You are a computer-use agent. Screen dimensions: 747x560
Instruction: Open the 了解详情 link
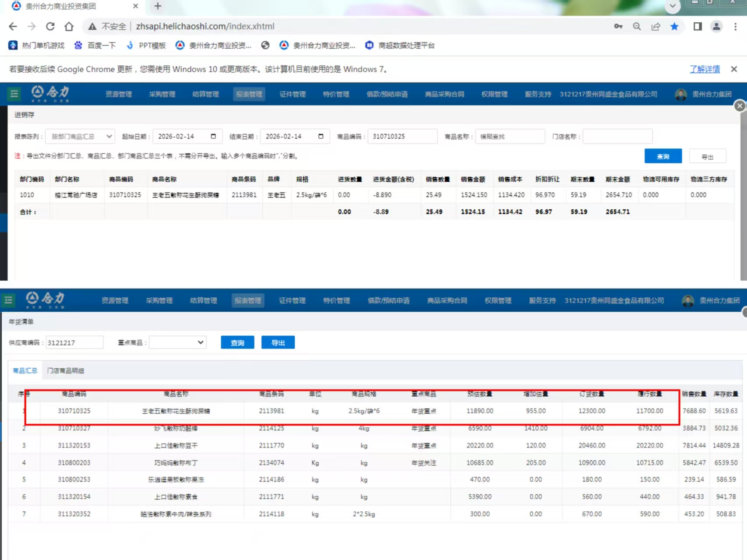click(705, 69)
